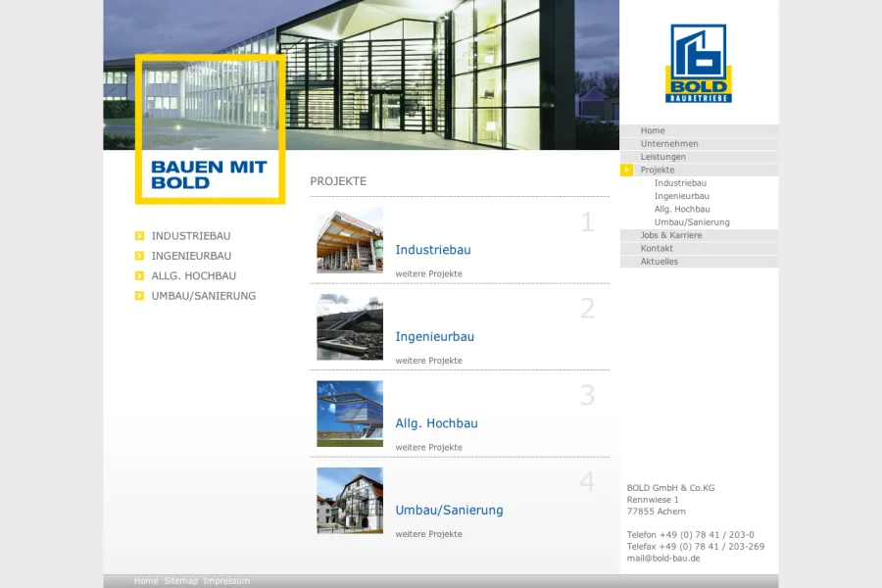Click yellow arrow icon beside Allg. Hochbau in left list
This screenshot has height=588, width=882.
pyautogui.click(x=139, y=276)
